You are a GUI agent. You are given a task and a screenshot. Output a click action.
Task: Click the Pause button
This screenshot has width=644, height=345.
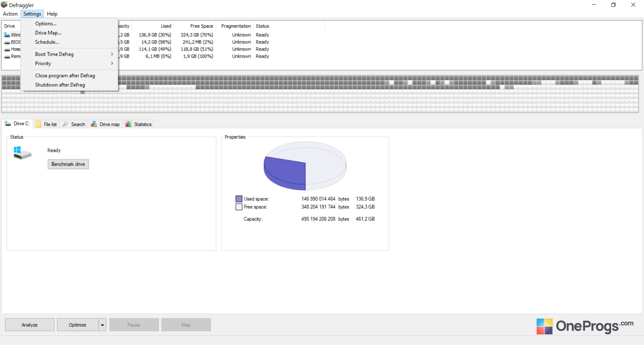point(134,325)
